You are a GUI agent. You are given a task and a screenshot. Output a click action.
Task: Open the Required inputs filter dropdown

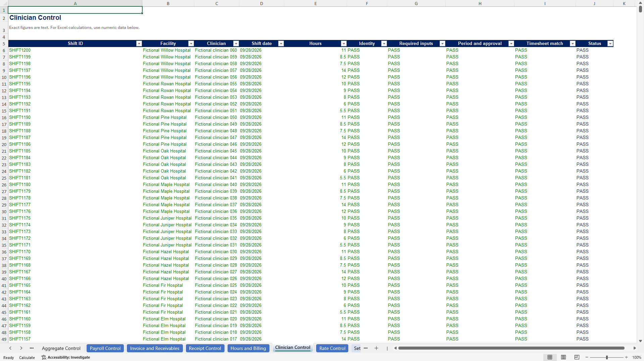pyautogui.click(x=442, y=44)
